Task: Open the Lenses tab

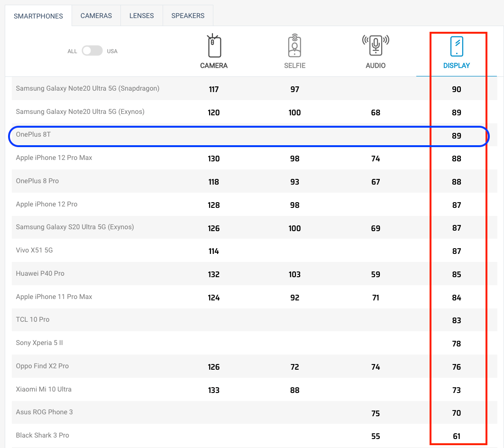Action: click(141, 16)
